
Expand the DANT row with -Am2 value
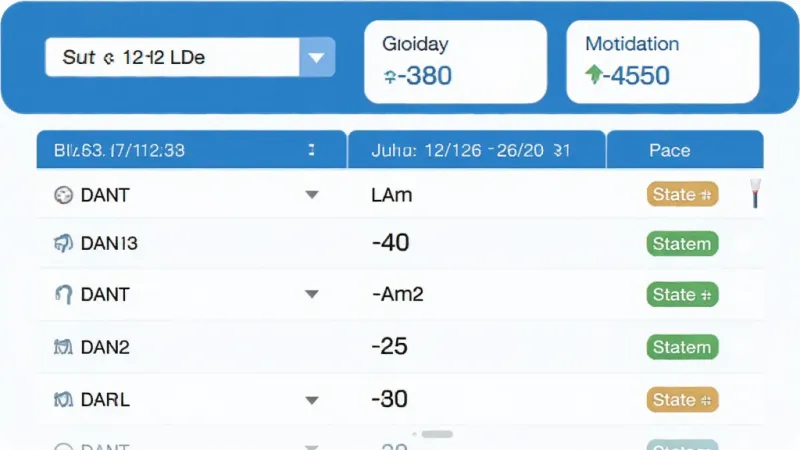tap(312, 294)
